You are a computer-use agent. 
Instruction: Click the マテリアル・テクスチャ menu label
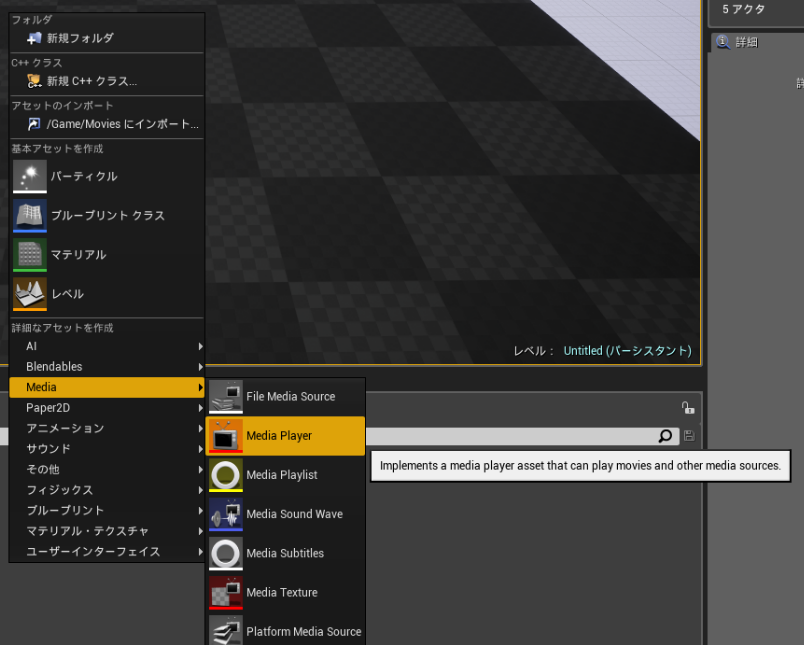click(87, 531)
